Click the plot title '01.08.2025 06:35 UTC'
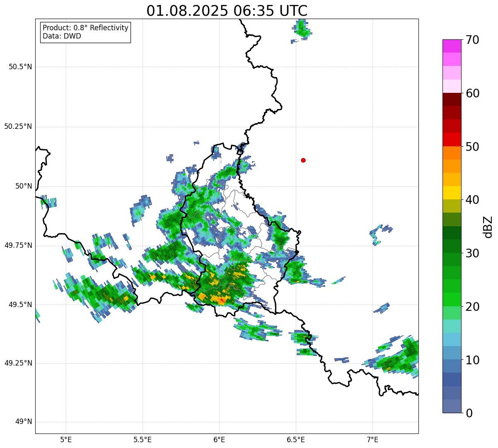 (x=227, y=11)
